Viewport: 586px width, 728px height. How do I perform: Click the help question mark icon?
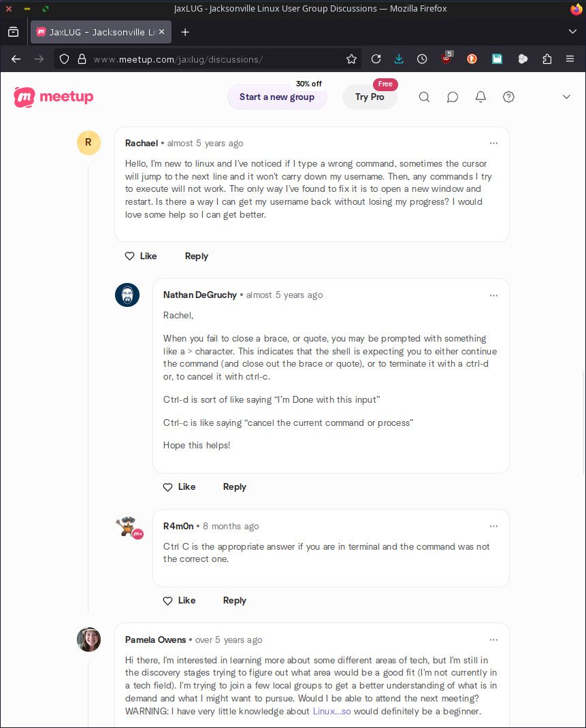508,97
